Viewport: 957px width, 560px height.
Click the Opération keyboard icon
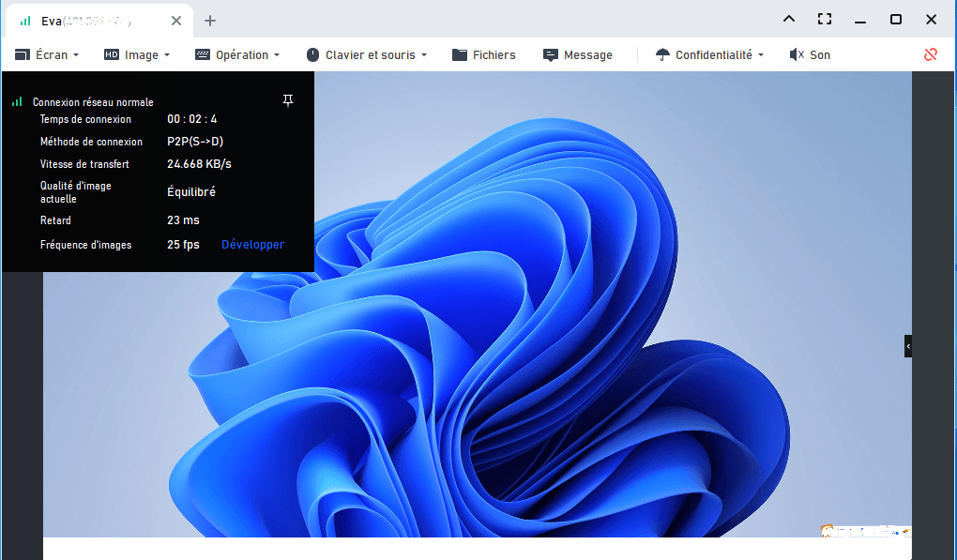click(x=202, y=55)
